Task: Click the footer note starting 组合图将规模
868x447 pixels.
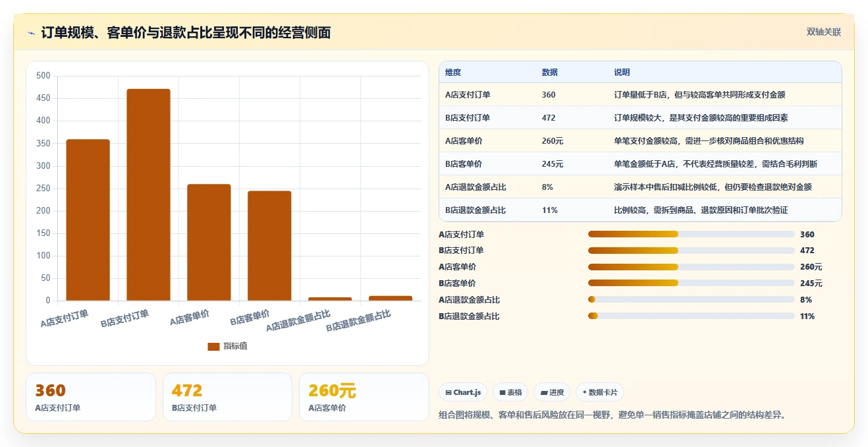Action: click(612, 415)
